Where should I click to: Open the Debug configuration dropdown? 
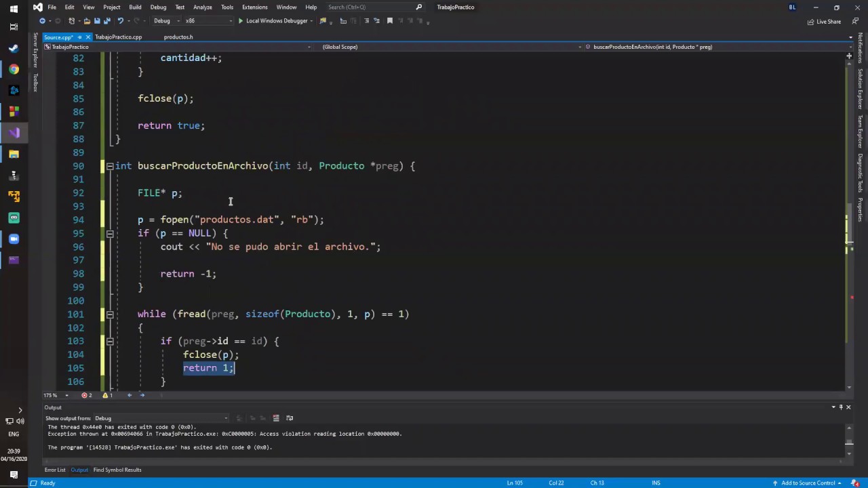pos(166,21)
